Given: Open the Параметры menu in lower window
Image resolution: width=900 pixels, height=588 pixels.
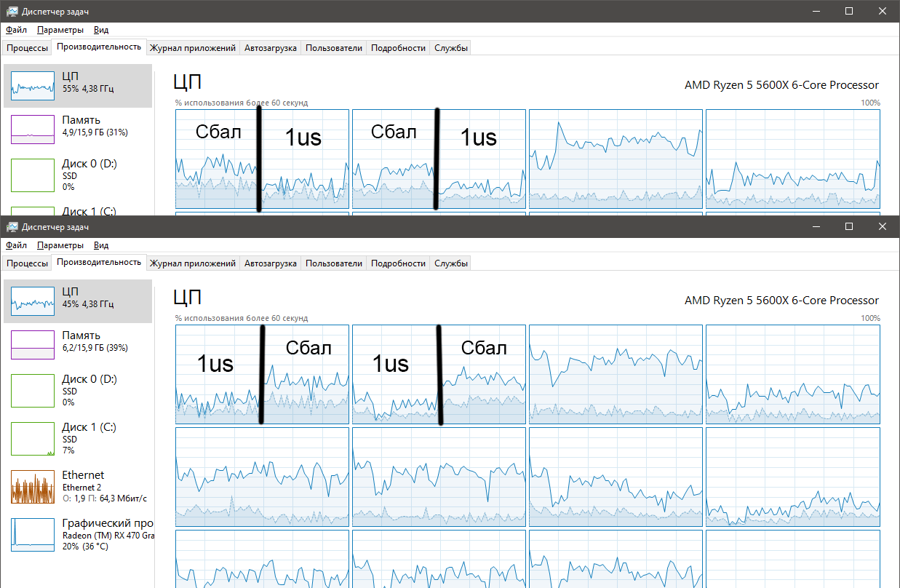Looking at the screenshot, I should (60, 245).
